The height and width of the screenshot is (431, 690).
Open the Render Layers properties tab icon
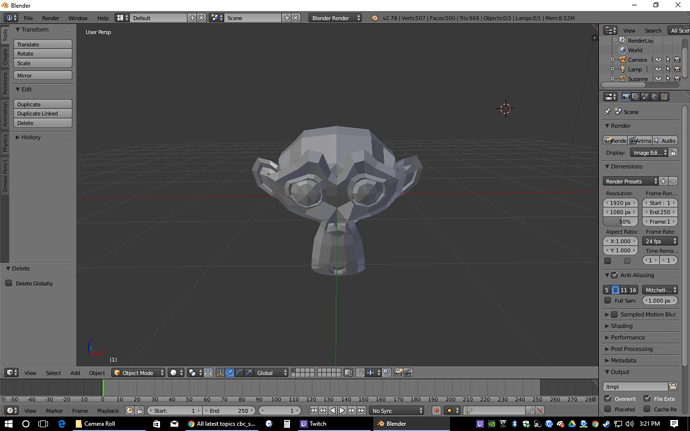click(x=635, y=96)
